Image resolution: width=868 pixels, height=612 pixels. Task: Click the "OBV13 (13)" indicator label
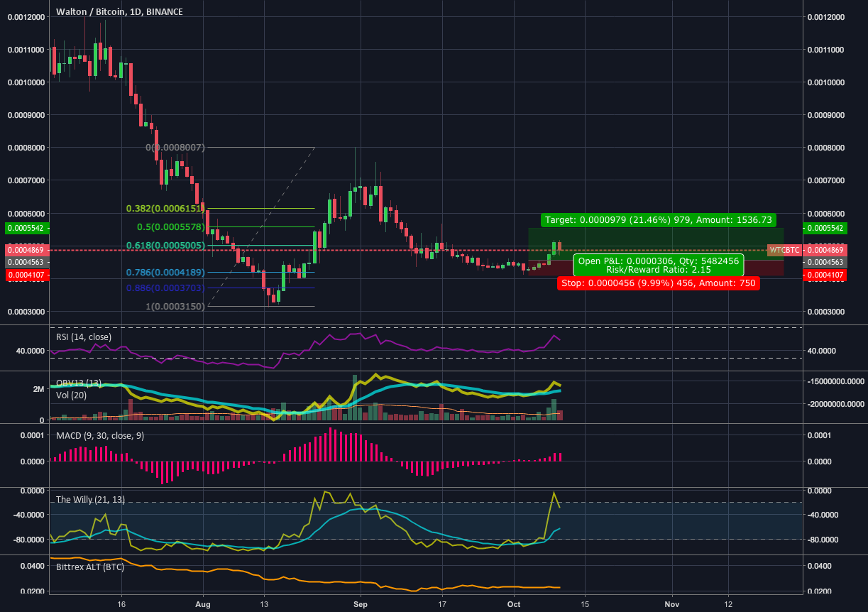(79, 383)
